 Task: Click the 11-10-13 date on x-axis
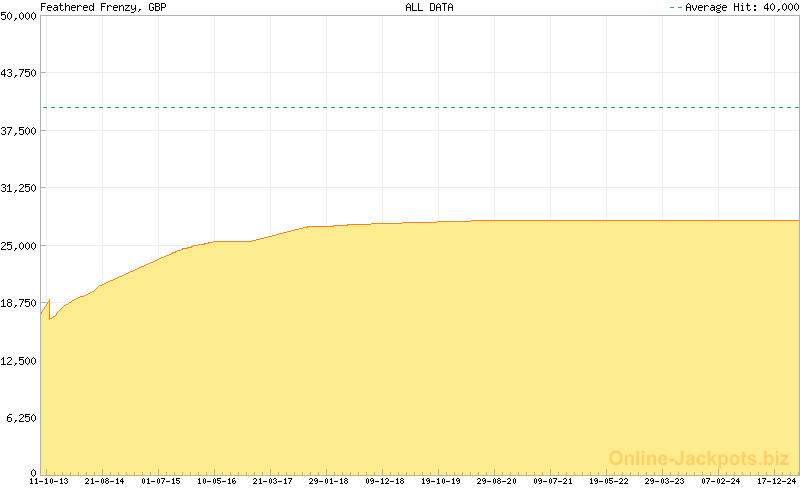(48, 481)
